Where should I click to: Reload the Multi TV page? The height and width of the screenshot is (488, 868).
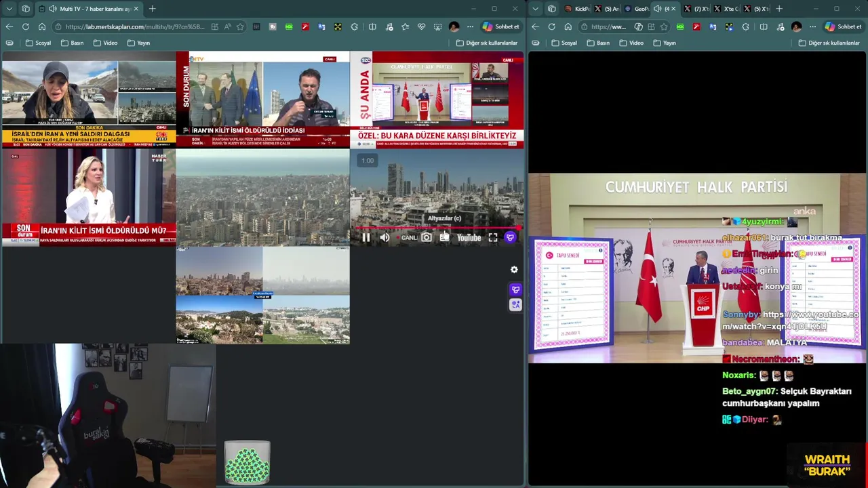(x=25, y=26)
